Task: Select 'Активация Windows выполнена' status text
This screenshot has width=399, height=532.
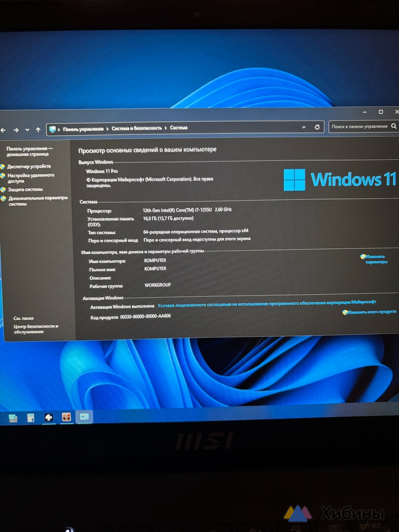Action: 122,307
